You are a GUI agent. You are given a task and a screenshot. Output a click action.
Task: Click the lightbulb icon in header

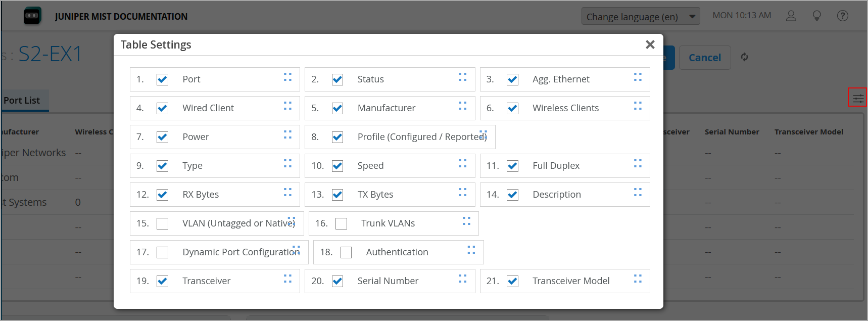tap(816, 16)
